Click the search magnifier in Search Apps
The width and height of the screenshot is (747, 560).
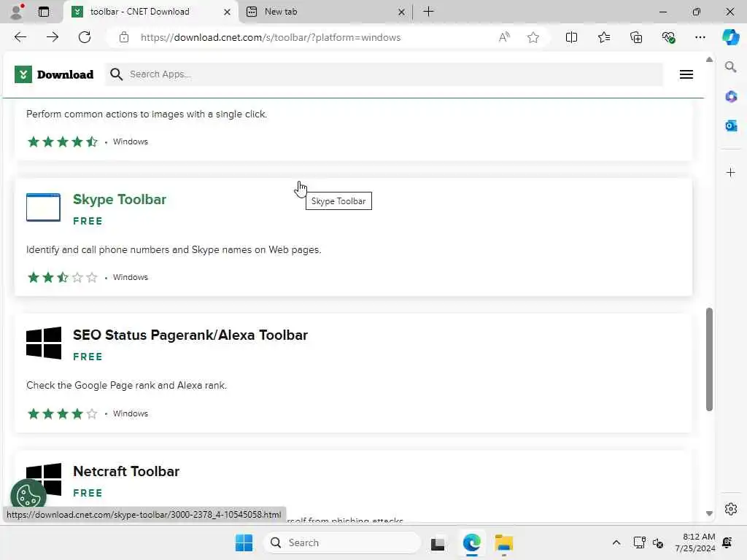[x=116, y=74]
